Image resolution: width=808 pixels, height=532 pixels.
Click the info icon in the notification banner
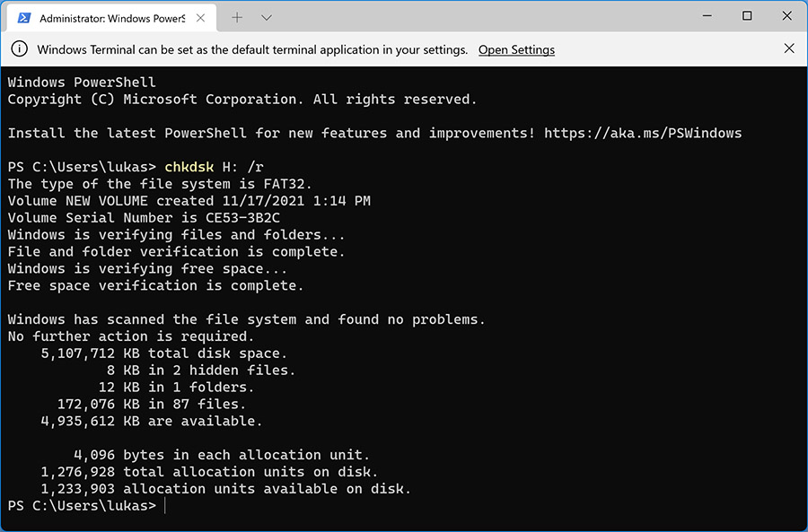(19, 49)
